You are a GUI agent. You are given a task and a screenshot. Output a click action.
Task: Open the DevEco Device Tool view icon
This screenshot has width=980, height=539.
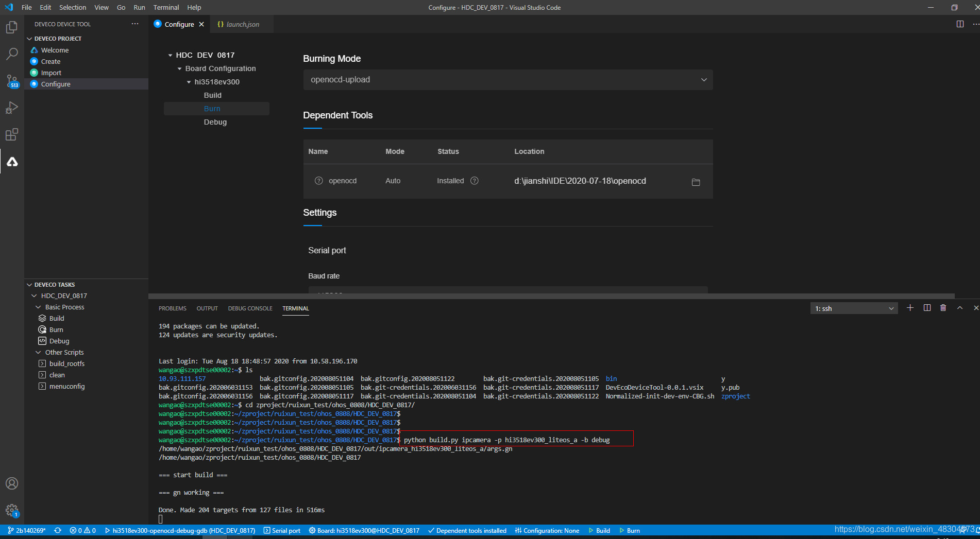(x=12, y=162)
